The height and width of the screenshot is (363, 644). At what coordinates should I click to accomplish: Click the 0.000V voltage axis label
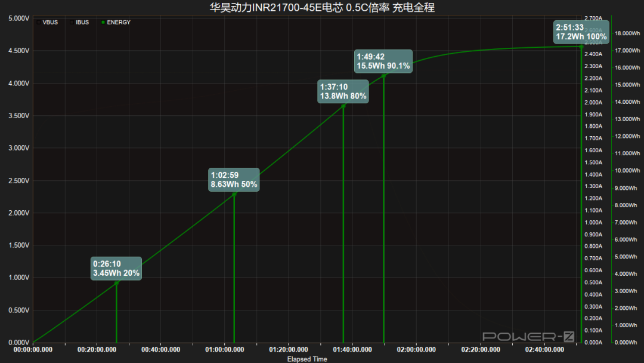coord(19,343)
